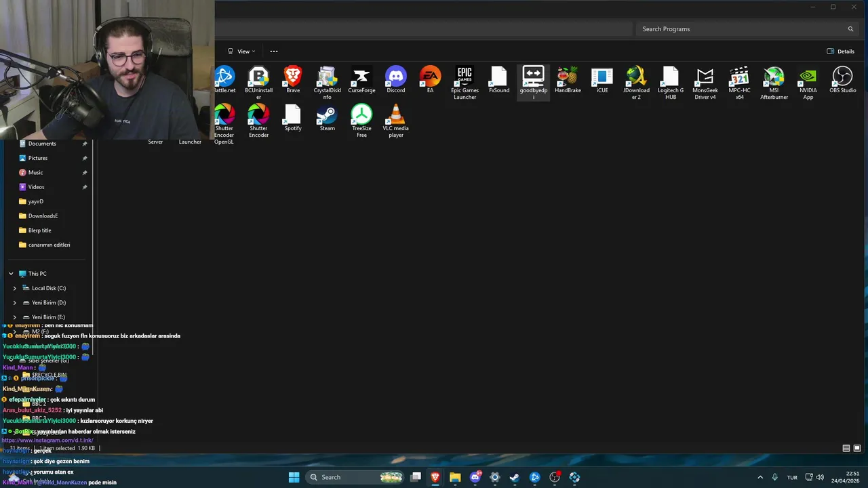Open OBS from the taskbar

pyautogui.click(x=555, y=477)
